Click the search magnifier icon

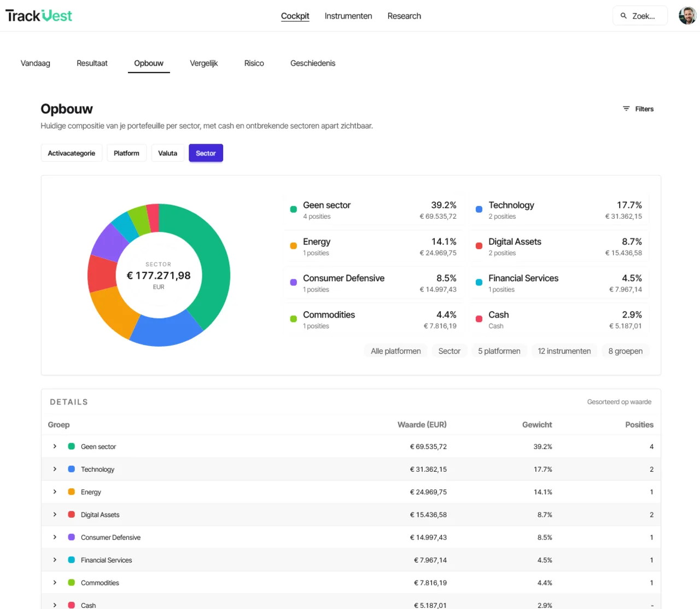[x=623, y=16]
